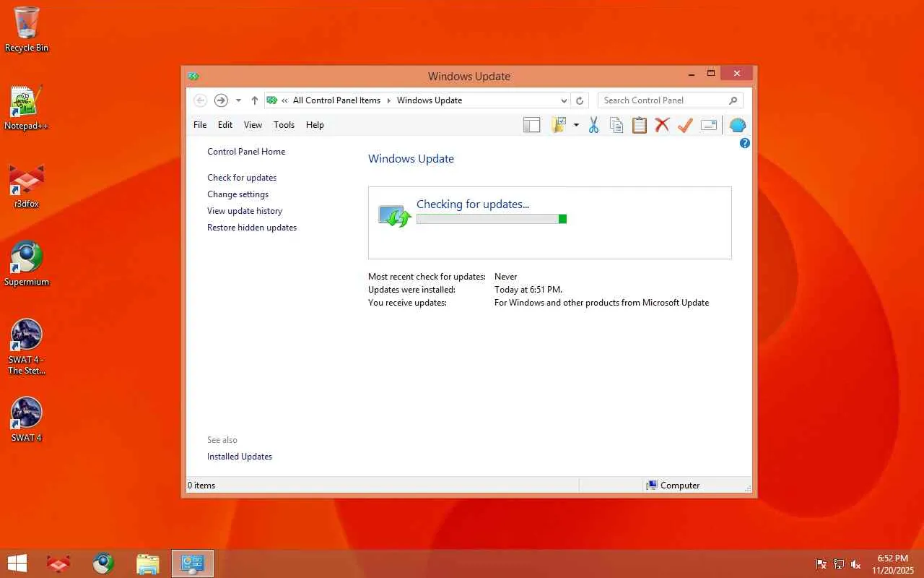924x578 pixels.
Task: Open the Installed Updates link
Action: [x=240, y=457]
